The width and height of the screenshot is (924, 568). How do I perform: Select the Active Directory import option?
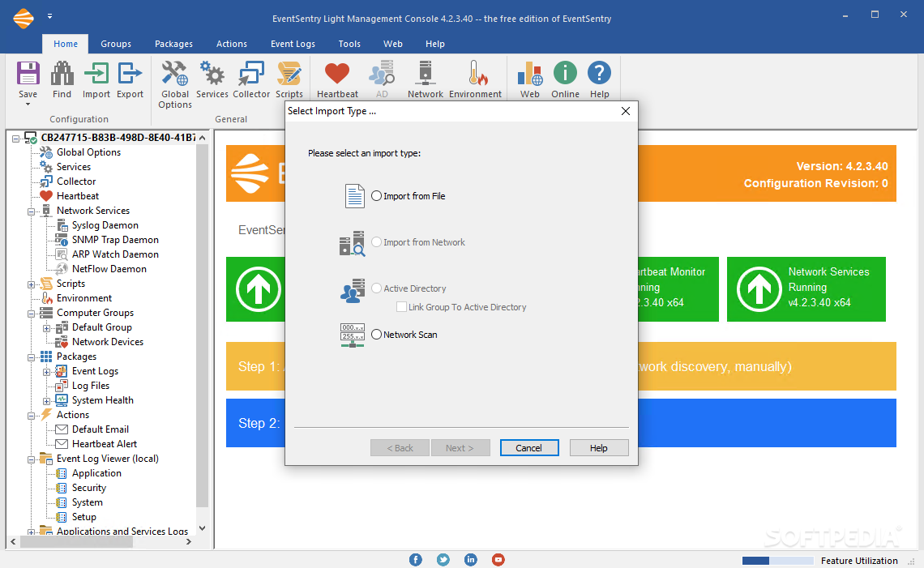[377, 288]
